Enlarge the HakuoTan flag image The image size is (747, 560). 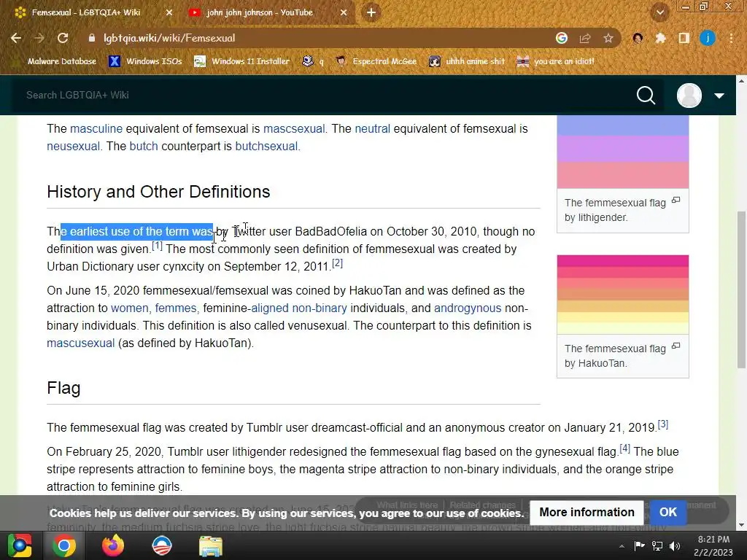[676, 346]
